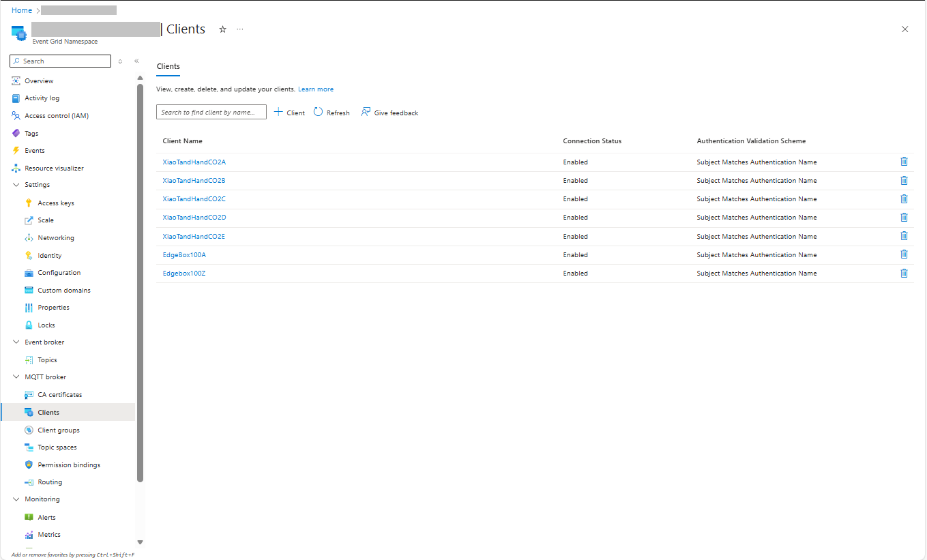Collapse the Event broker section
The height and width of the screenshot is (560, 927).
16,342
